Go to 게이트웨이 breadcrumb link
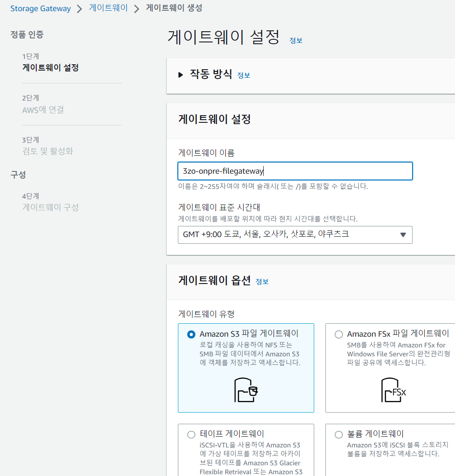The width and height of the screenshot is (455, 476). pos(108,8)
